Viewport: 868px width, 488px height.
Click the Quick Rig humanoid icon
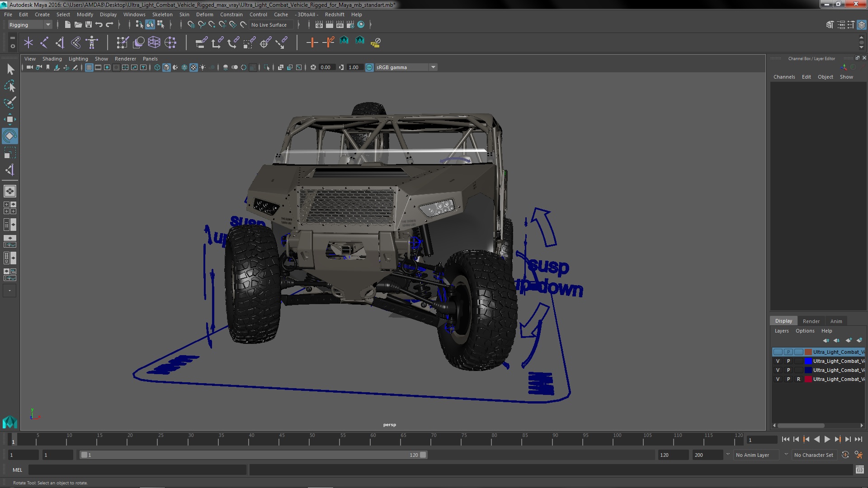pyautogui.click(x=92, y=42)
